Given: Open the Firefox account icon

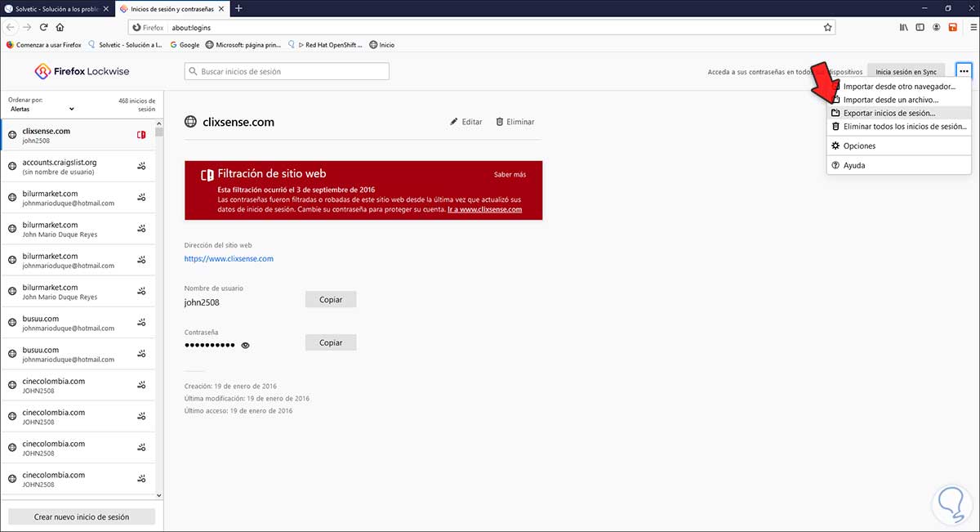Looking at the screenshot, I should click(937, 27).
